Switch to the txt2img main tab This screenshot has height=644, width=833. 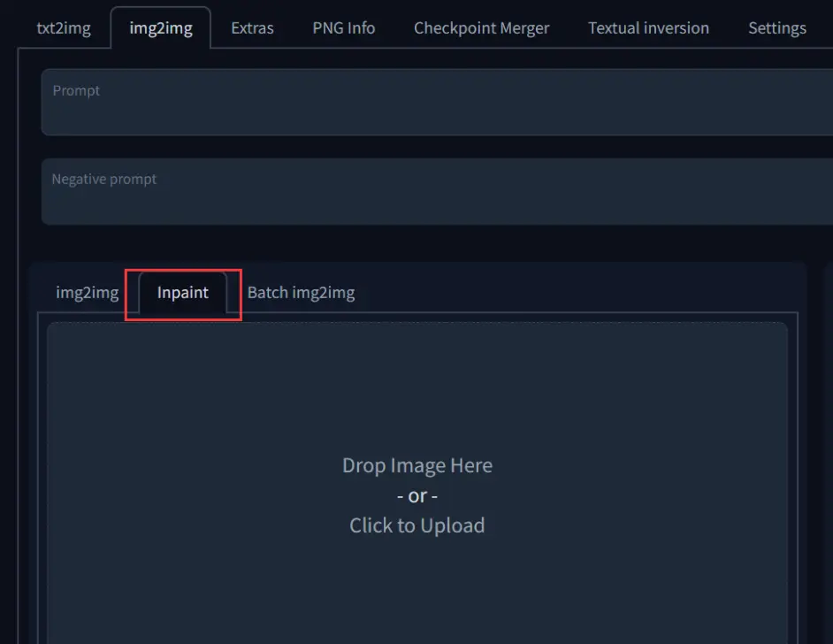click(x=64, y=28)
